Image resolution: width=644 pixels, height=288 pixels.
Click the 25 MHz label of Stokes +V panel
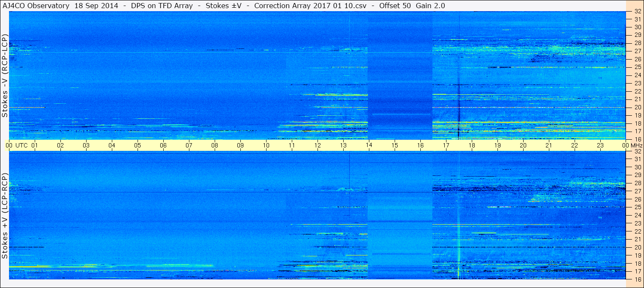pos(638,207)
